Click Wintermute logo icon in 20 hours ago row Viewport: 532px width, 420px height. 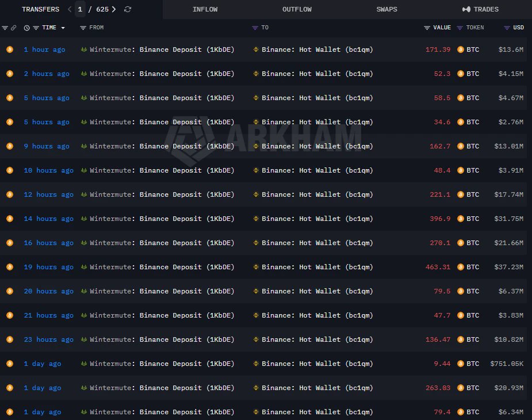84,291
